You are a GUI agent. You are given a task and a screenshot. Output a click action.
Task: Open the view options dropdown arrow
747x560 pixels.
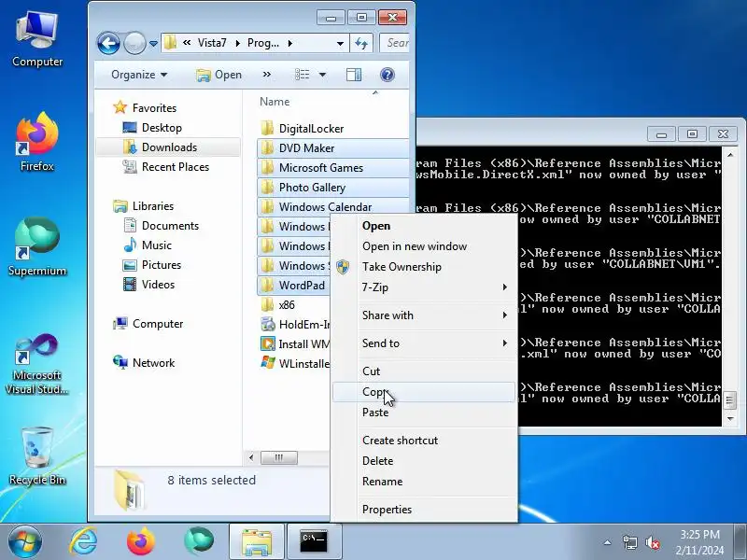click(322, 75)
